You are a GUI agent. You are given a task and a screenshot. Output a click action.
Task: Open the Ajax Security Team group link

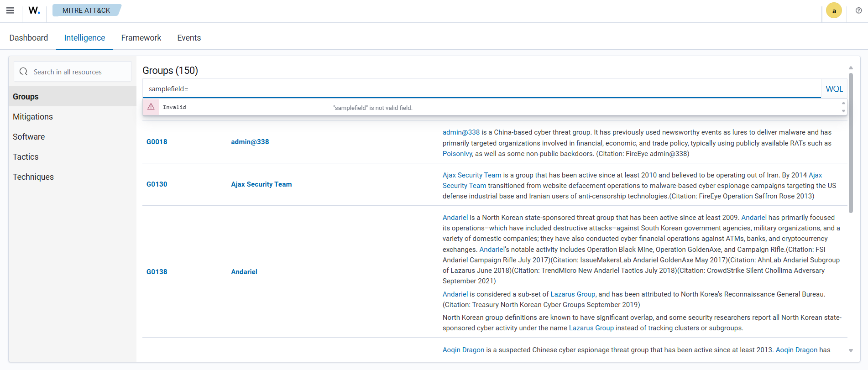pyautogui.click(x=261, y=184)
